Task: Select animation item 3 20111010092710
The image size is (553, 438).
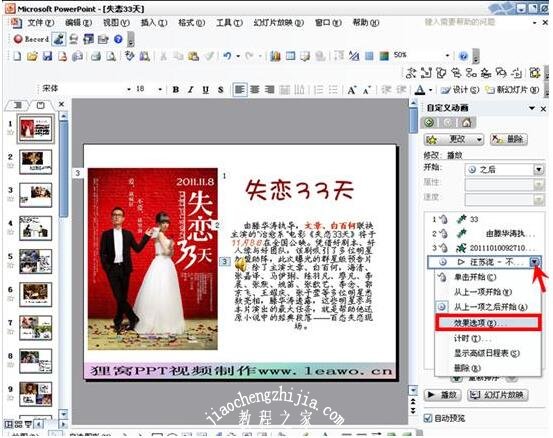Action: tap(483, 248)
